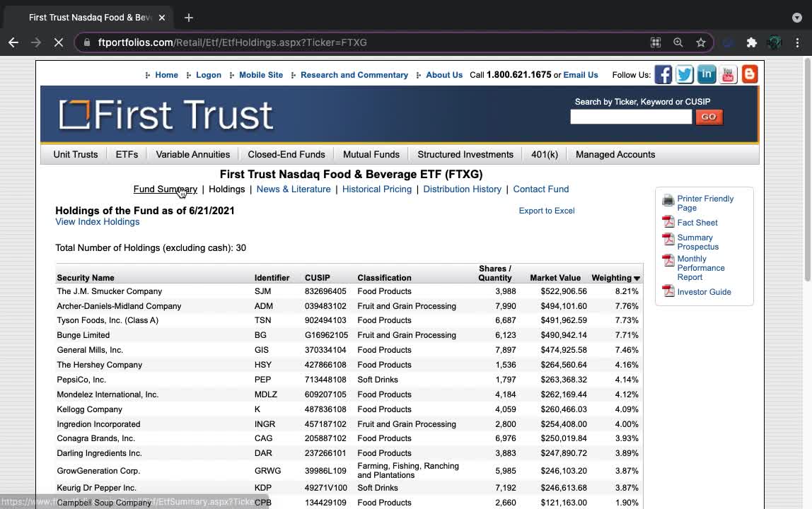Click the '$490,942.14' market value cell
The height and width of the screenshot is (509, 812).
click(x=564, y=335)
